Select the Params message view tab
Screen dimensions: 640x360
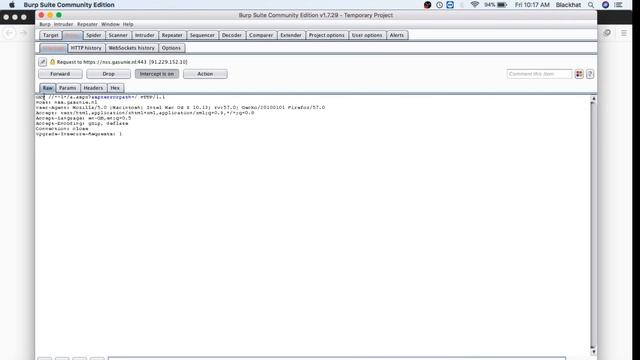pos(67,88)
